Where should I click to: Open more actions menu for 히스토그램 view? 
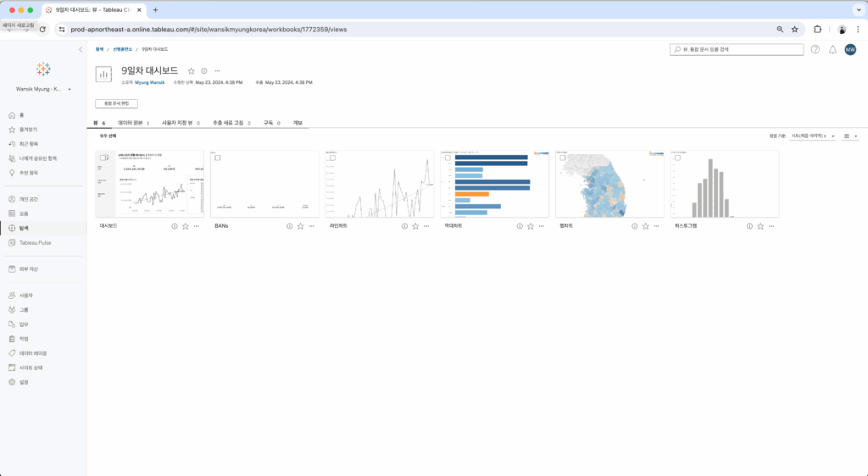[x=771, y=226]
